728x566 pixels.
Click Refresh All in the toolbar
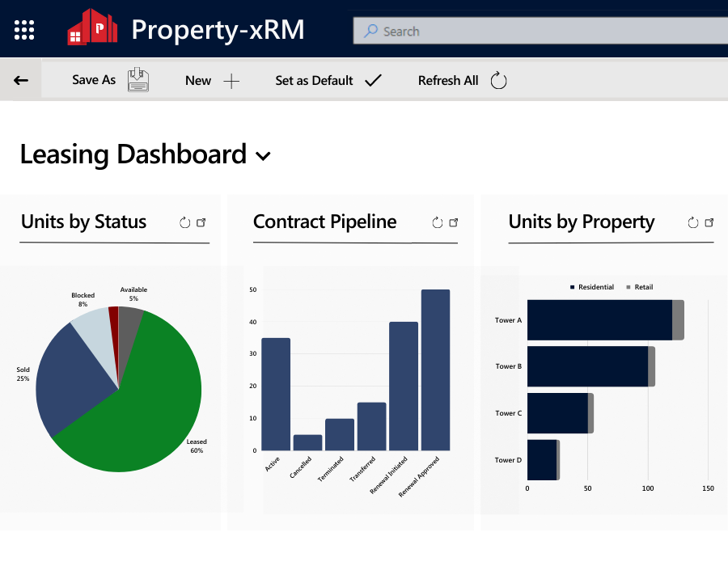(462, 81)
